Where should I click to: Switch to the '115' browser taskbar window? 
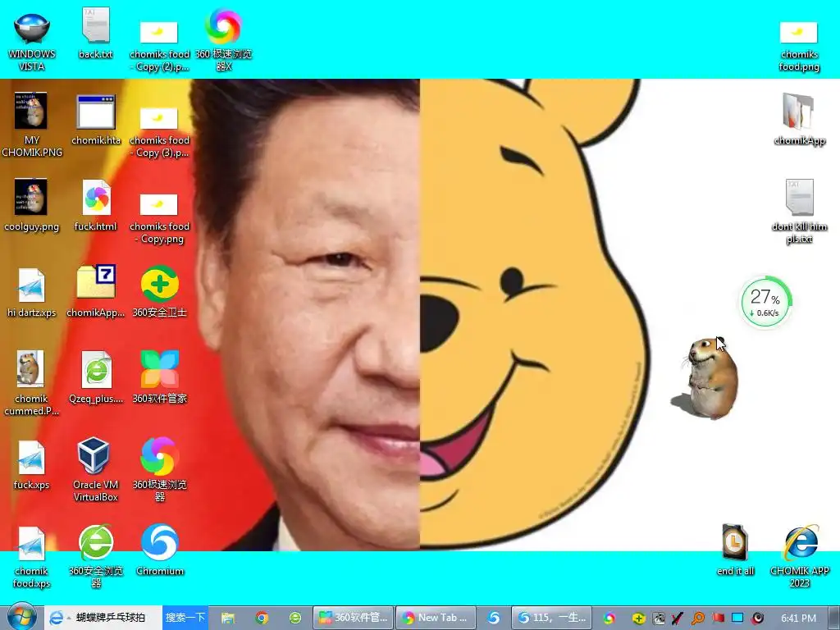click(552, 618)
